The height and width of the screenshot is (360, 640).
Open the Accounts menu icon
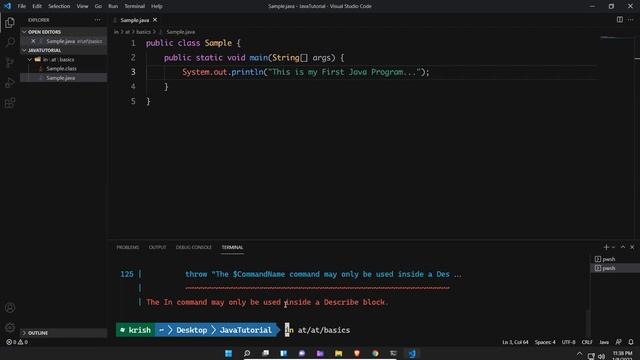(x=10, y=308)
